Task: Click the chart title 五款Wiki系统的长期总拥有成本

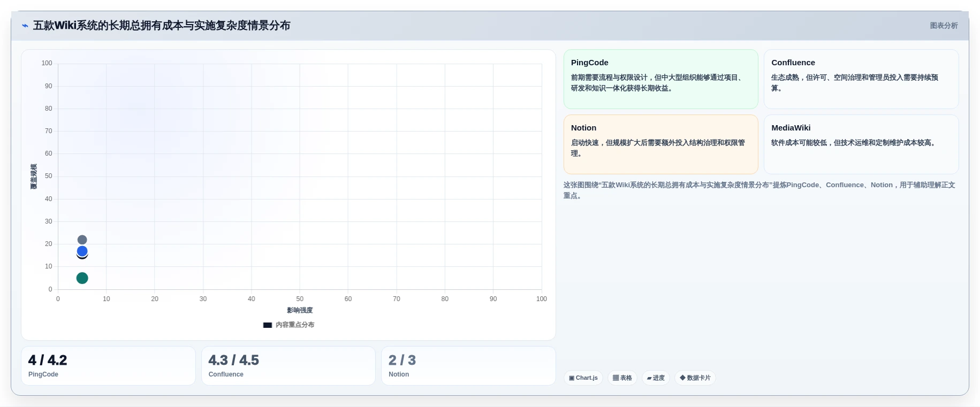Action: 162,26
